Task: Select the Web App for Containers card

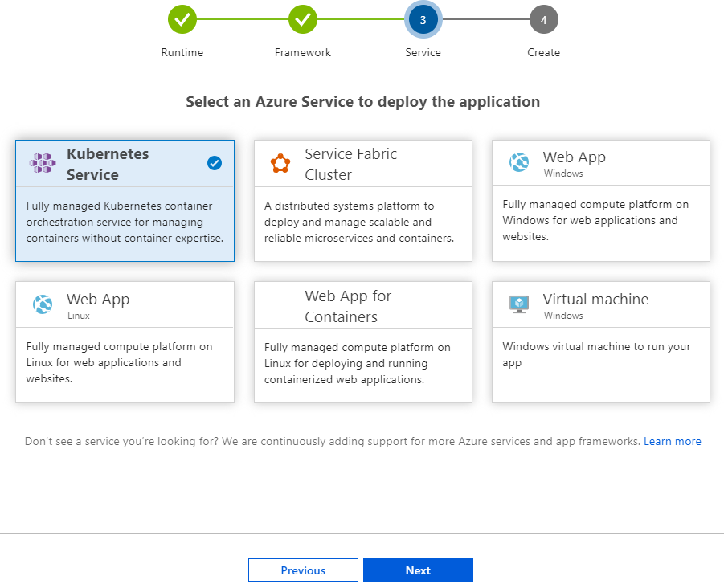Action: (363, 342)
